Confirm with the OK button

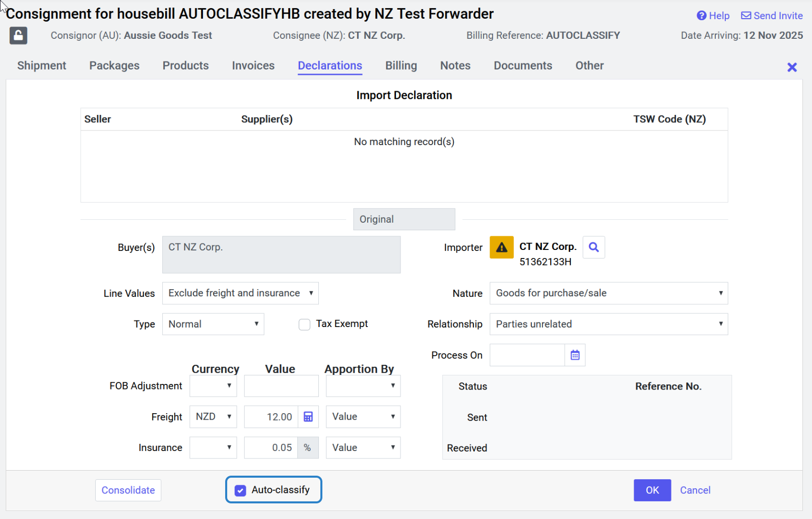click(652, 490)
